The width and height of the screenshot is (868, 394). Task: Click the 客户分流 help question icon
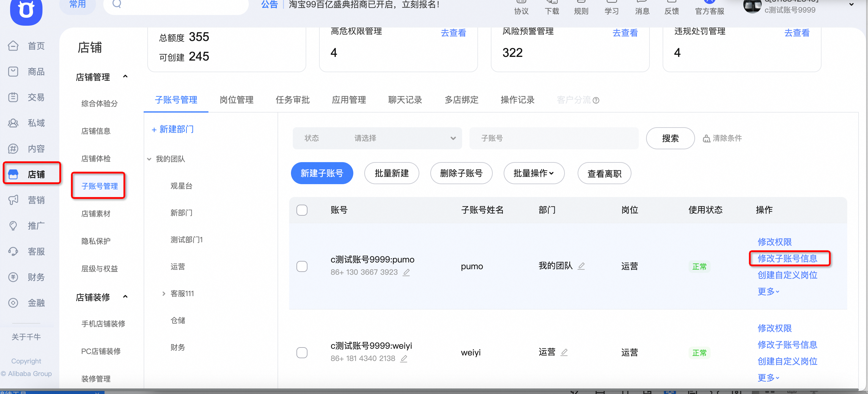[596, 100]
